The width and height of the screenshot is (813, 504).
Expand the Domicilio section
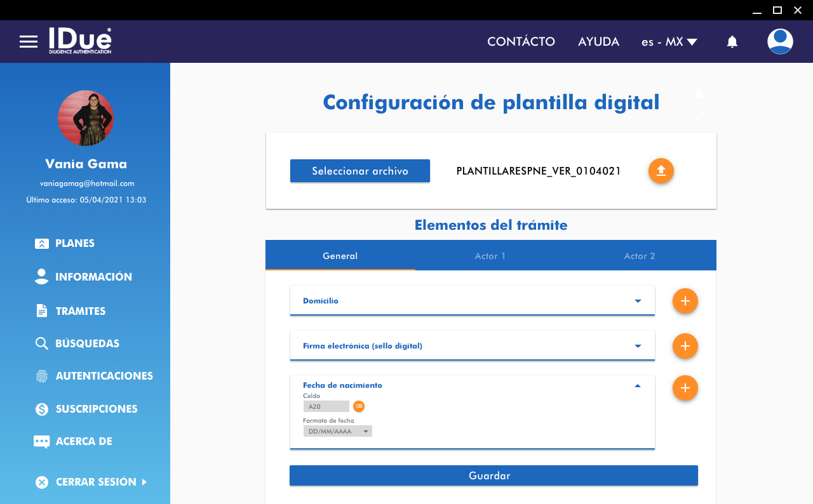[638, 301]
